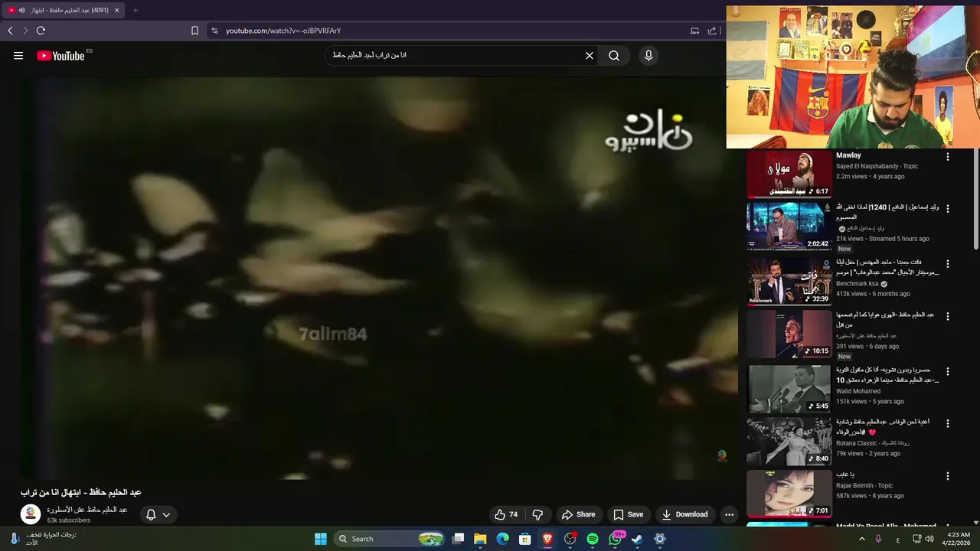This screenshot has width=980, height=551.
Task: Open options for وليد إسماعيل stream
Action: (948, 208)
